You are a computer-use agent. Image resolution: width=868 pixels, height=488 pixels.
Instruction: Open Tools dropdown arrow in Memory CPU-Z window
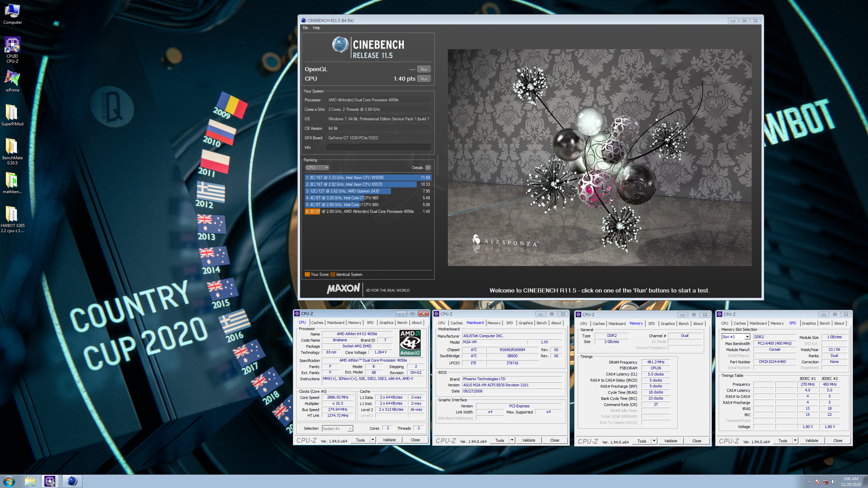(x=654, y=441)
